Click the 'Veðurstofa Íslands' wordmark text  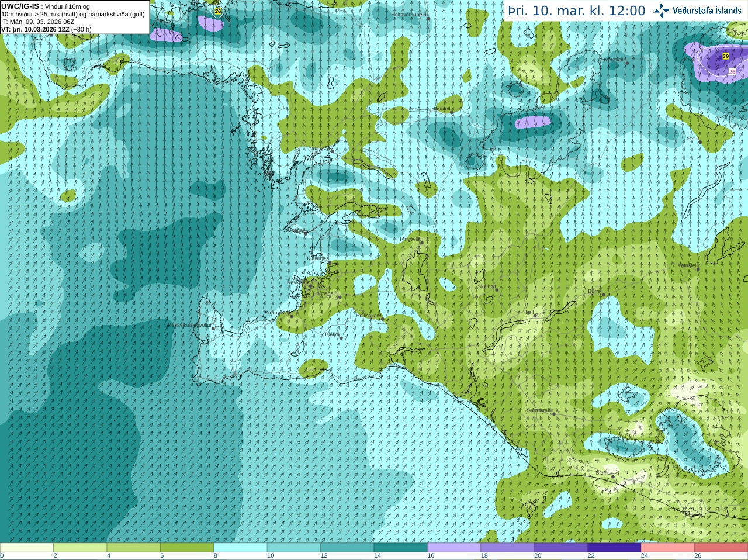pyautogui.click(x=707, y=11)
